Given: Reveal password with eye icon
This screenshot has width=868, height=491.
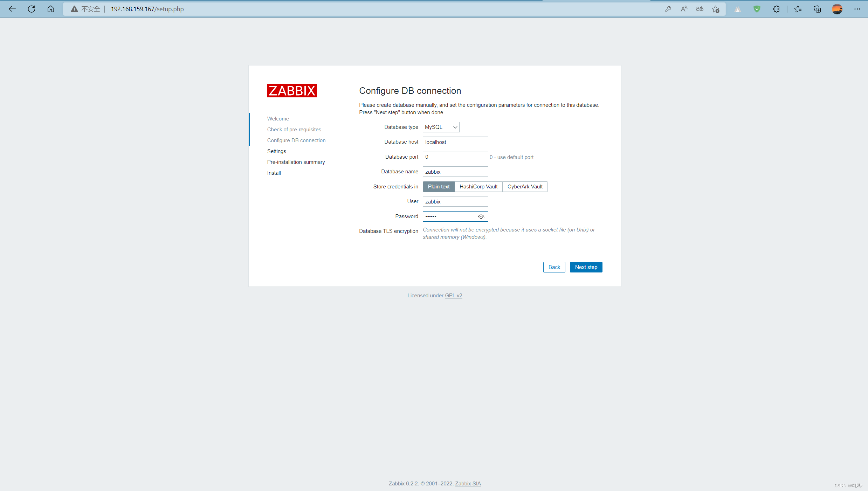Looking at the screenshot, I should coord(481,217).
